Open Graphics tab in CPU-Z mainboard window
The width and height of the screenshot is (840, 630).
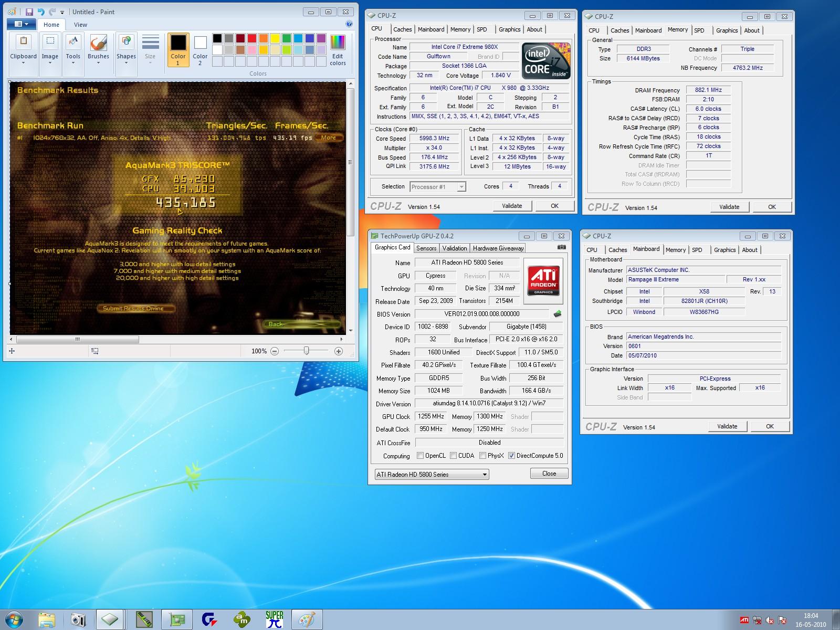pyautogui.click(x=725, y=250)
